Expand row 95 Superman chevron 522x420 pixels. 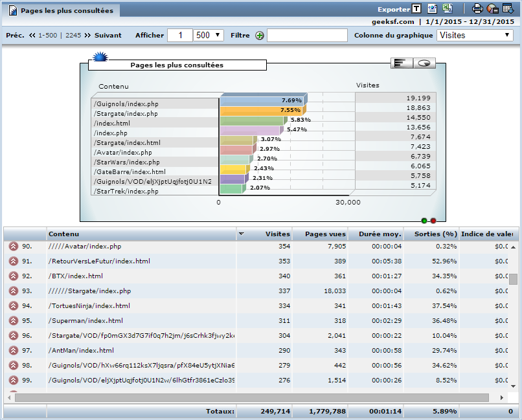[x=14, y=320]
